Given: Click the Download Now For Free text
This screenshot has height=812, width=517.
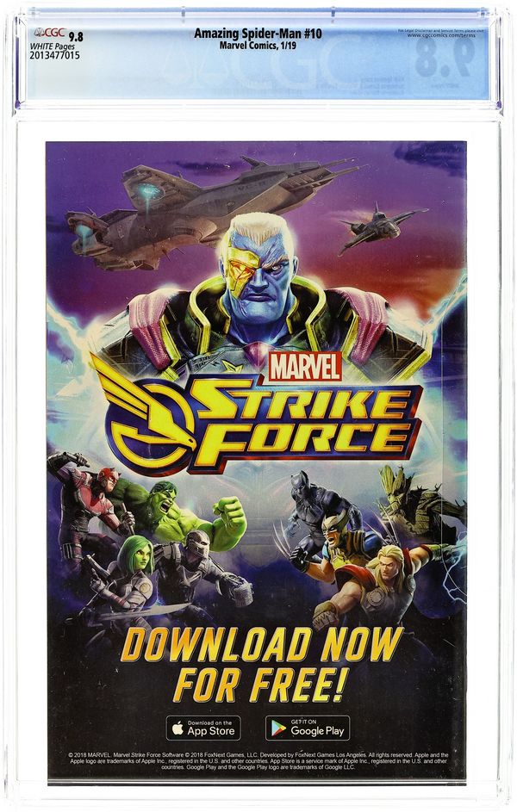Looking at the screenshot, I should [x=262, y=664].
